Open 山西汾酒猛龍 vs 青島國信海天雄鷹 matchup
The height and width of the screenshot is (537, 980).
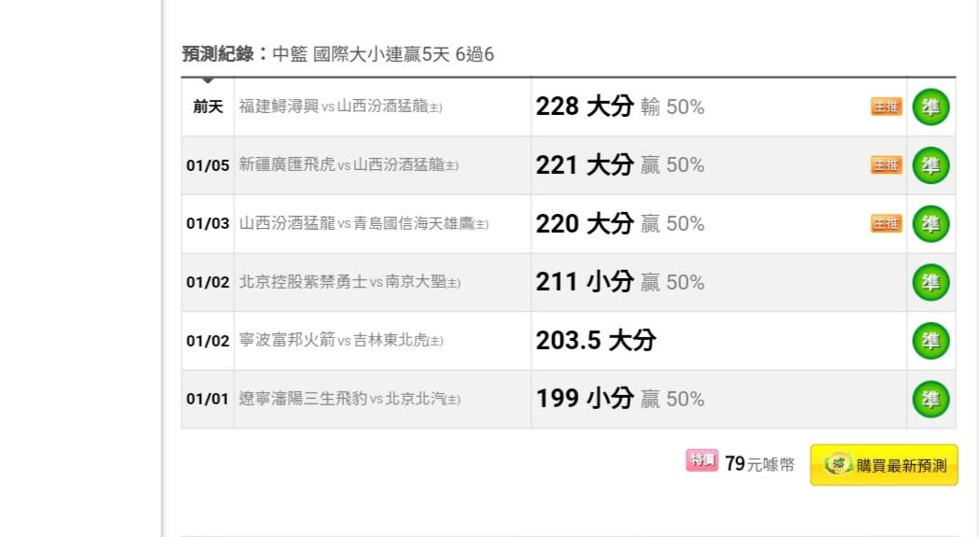363,223
